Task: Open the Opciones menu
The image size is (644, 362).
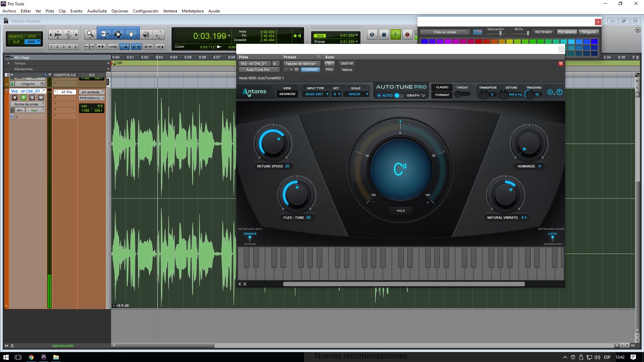Action: click(x=119, y=11)
